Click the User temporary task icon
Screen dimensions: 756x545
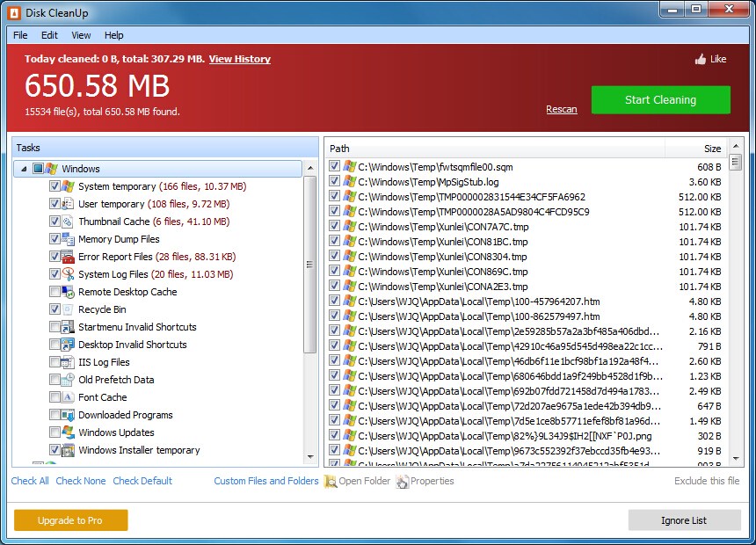click(x=68, y=204)
